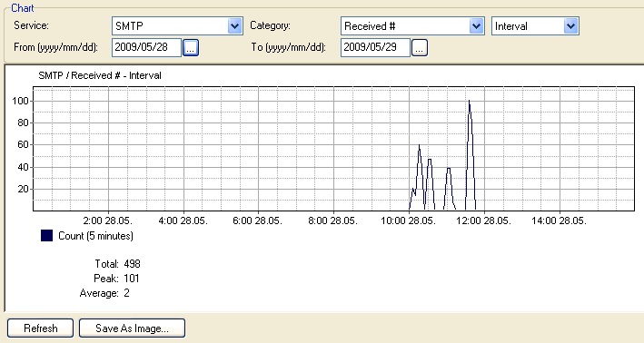Click the To date field 2009/05/29
This screenshot has height=343, width=644.
[375, 47]
